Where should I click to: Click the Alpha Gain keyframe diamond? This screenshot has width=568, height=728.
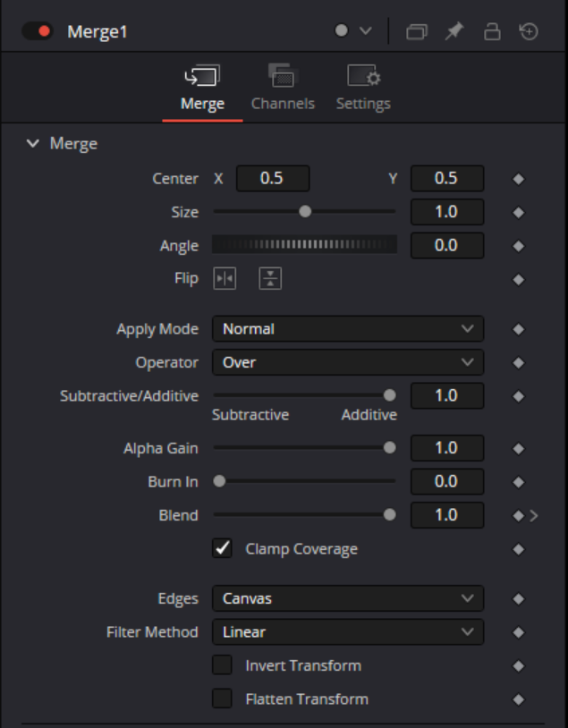pos(518,448)
